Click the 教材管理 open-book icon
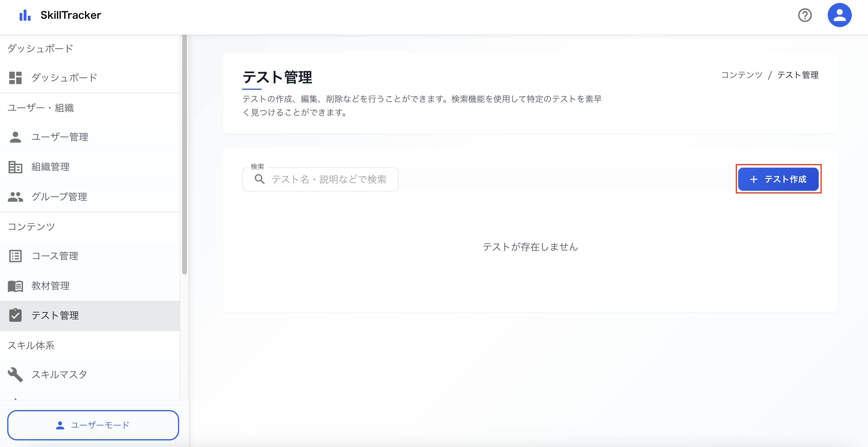 click(16, 286)
